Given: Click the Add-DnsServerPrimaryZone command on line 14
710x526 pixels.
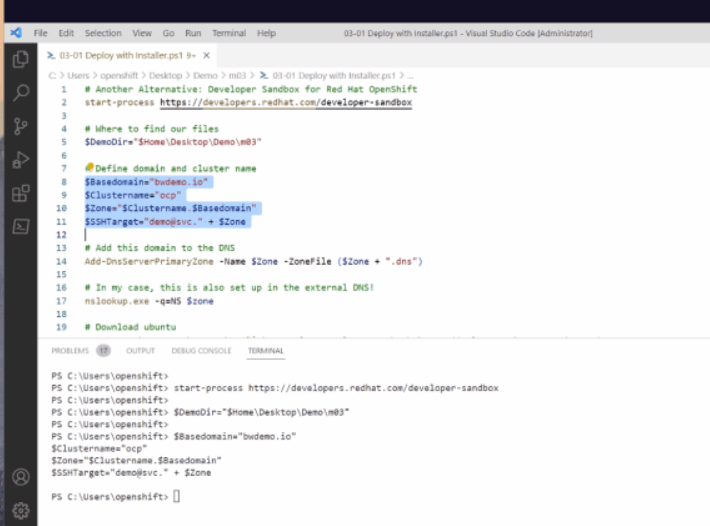Looking at the screenshot, I should click(149, 261).
